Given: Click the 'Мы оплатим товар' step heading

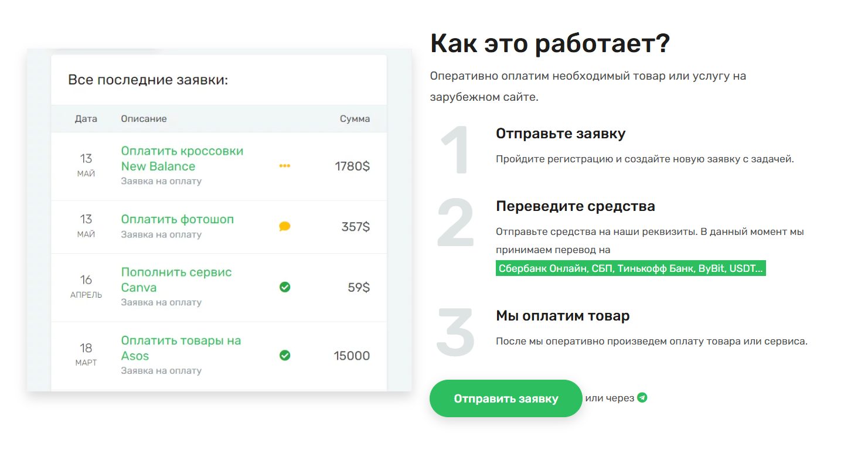Looking at the screenshot, I should 563,316.
